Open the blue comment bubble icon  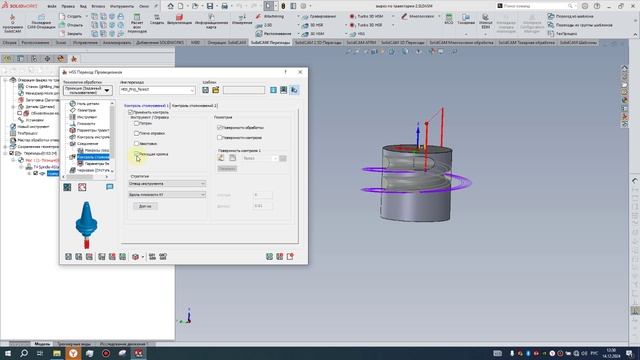click(x=109, y=187)
